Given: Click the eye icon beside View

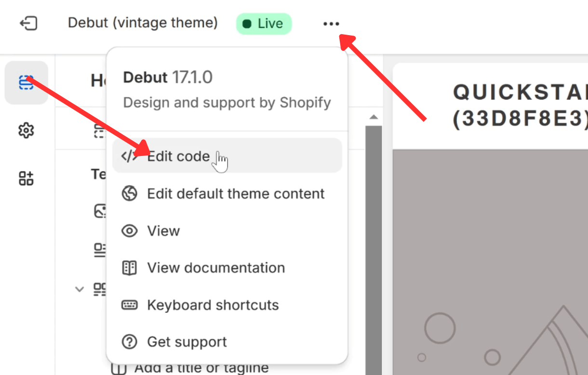Looking at the screenshot, I should tap(129, 231).
